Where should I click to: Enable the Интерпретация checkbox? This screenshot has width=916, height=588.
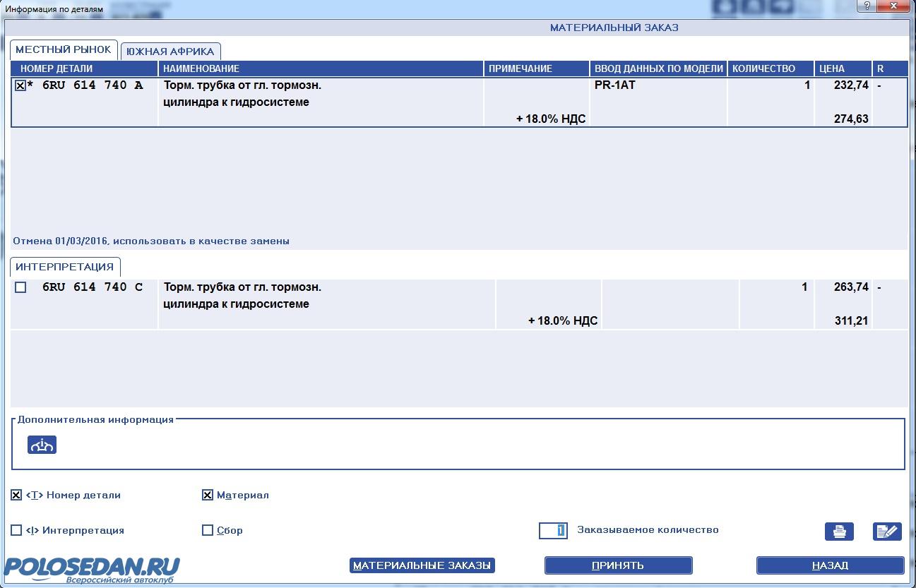tap(16, 530)
